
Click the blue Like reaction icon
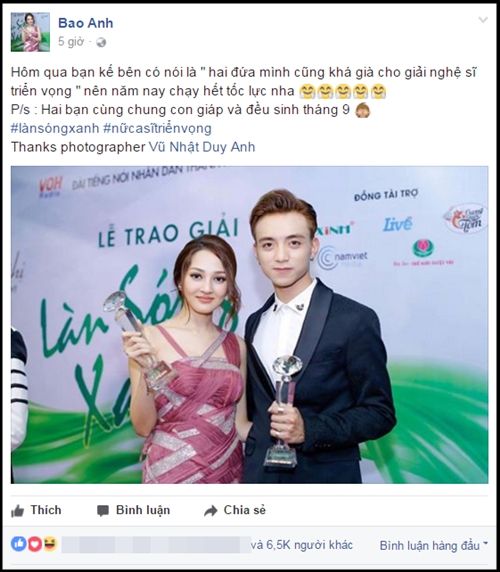coord(18,544)
